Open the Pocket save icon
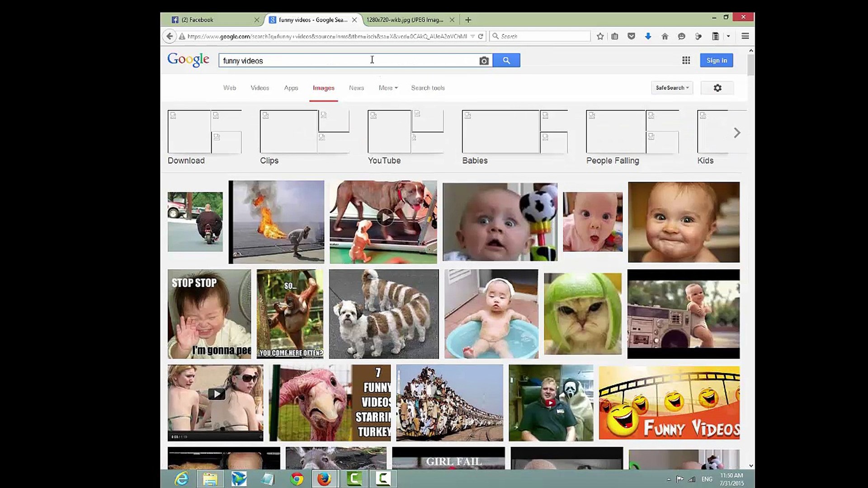This screenshot has width=868, height=488. pyautogui.click(x=632, y=36)
